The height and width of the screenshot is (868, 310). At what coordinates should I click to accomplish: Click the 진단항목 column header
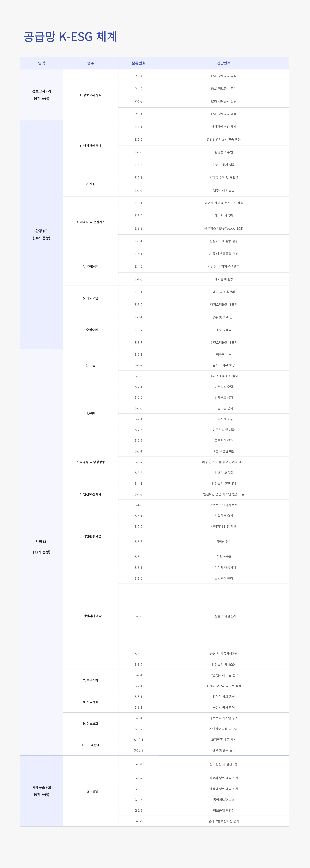coord(224,63)
